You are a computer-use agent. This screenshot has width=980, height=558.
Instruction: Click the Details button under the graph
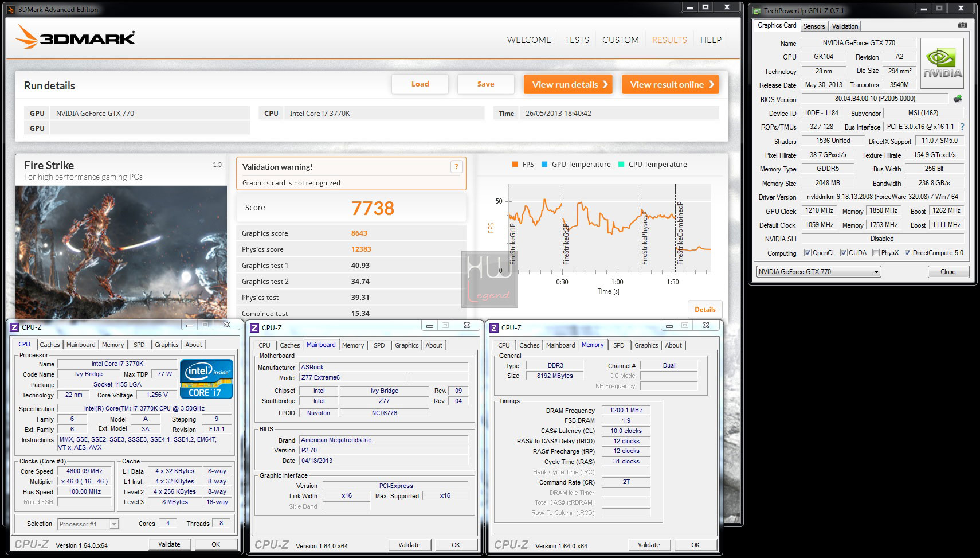coord(705,309)
